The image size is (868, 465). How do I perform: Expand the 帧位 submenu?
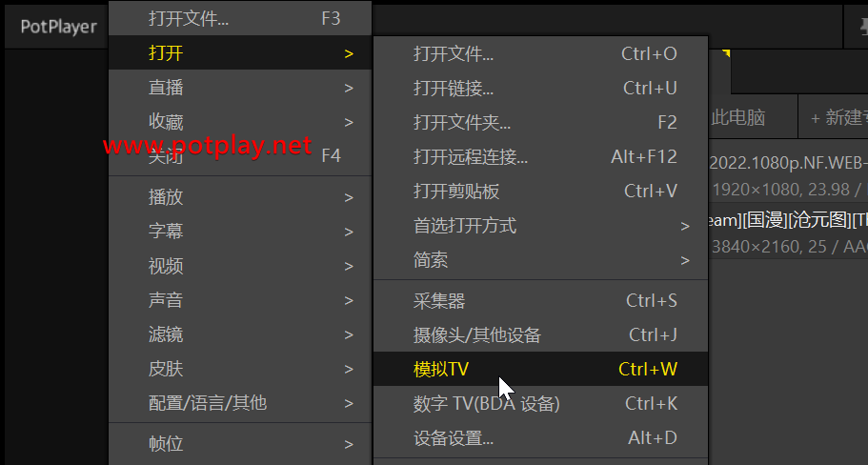click(x=240, y=444)
